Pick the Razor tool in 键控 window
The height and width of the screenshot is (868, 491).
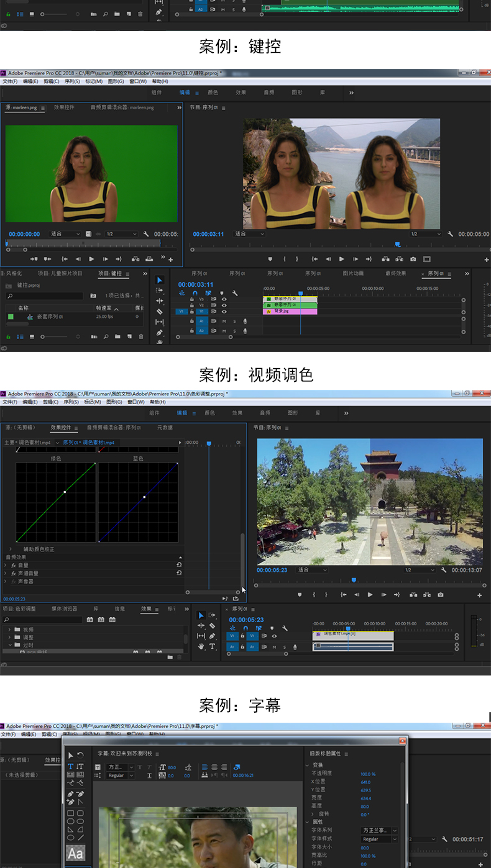pos(159,312)
